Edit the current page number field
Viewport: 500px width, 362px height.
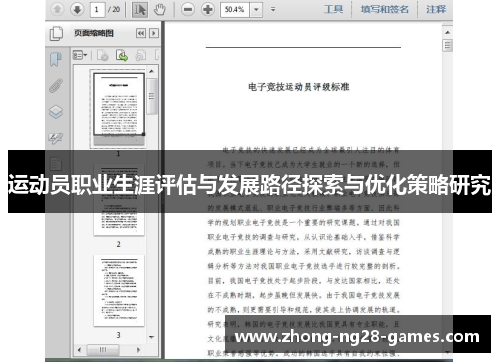(97, 9)
